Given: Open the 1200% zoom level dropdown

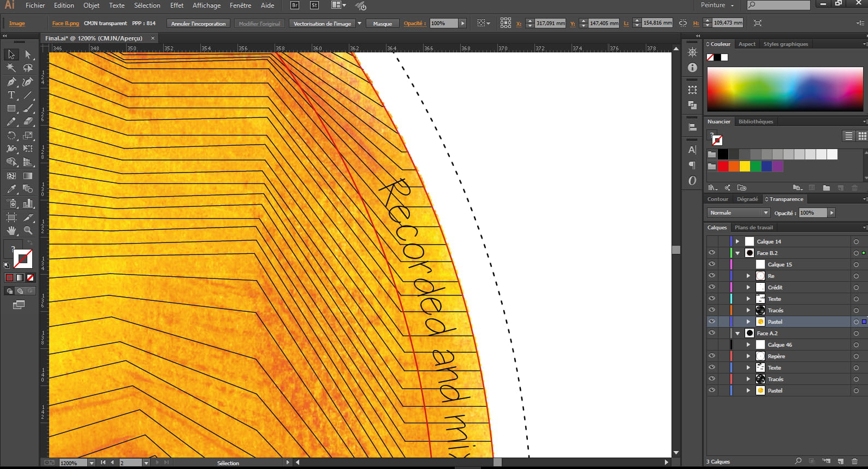Looking at the screenshot, I should 92,462.
